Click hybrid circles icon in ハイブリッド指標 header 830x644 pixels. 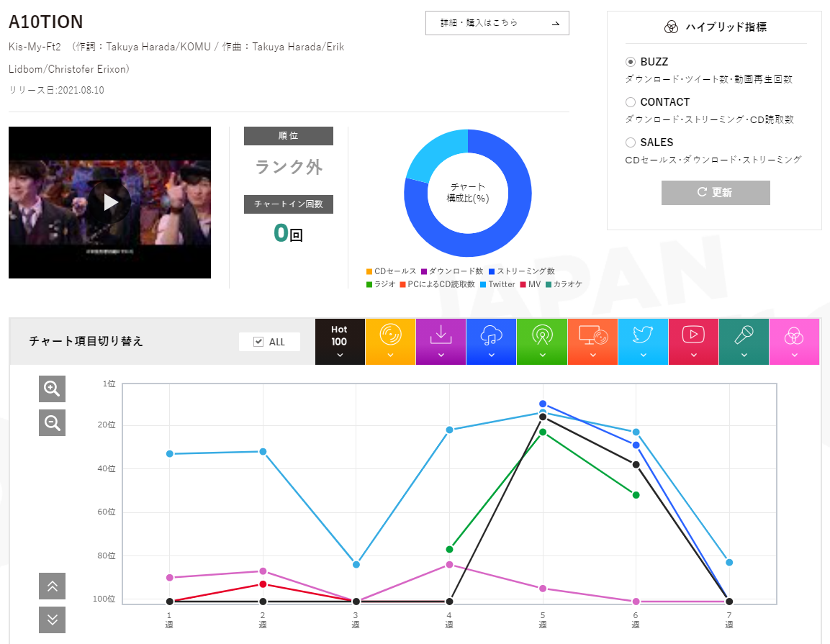pos(671,27)
